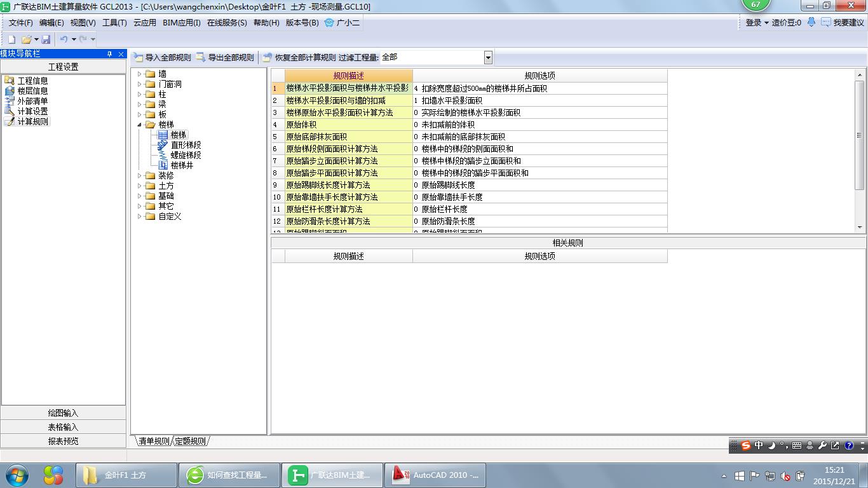The height and width of the screenshot is (488, 868).
Task: Expand the 基础 tree node
Action: [140, 196]
